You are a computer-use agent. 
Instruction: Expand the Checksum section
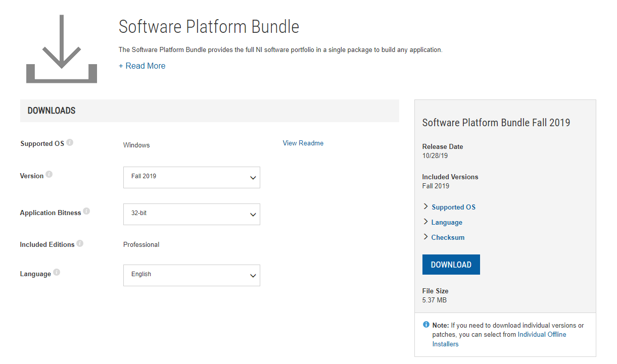(447, 237)
